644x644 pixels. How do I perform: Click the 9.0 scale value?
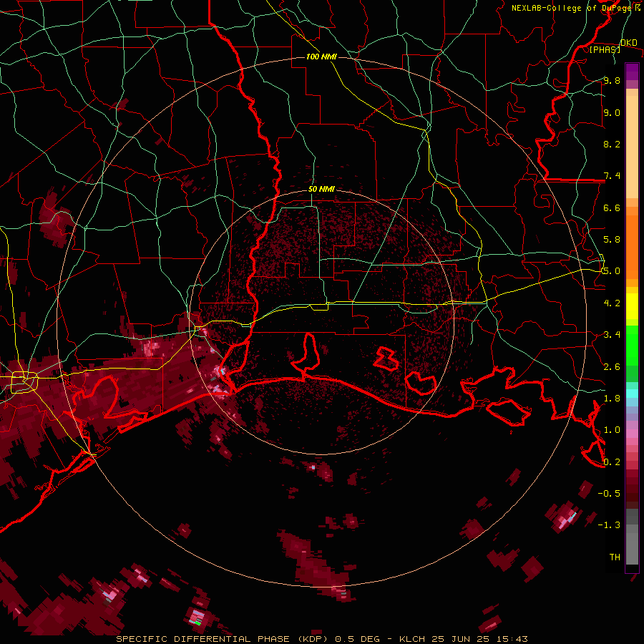[x=612, y=112]
